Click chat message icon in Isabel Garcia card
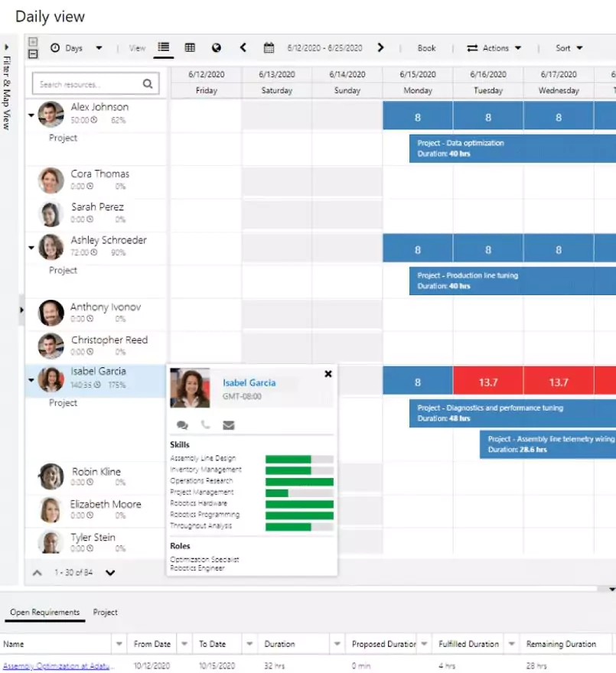This screenshot has width=616, height=673. point(182,425)
